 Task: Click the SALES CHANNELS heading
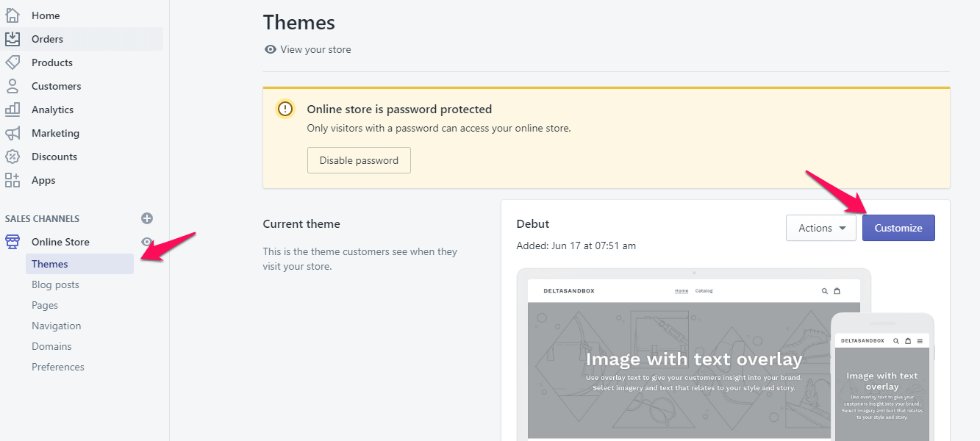(42, 218)
